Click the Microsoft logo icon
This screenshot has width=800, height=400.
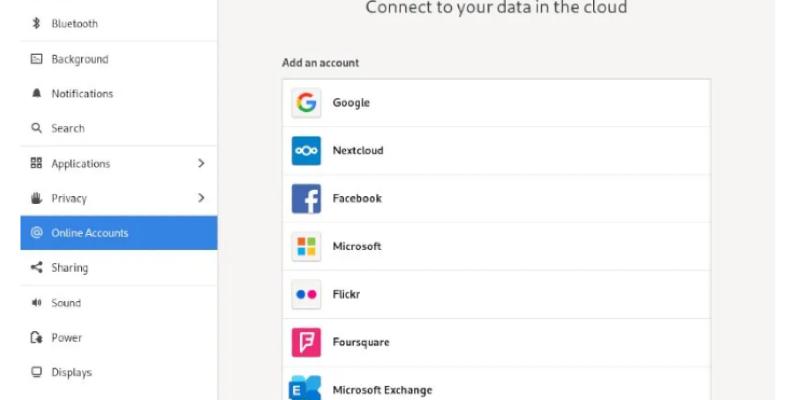click(306, 246)
